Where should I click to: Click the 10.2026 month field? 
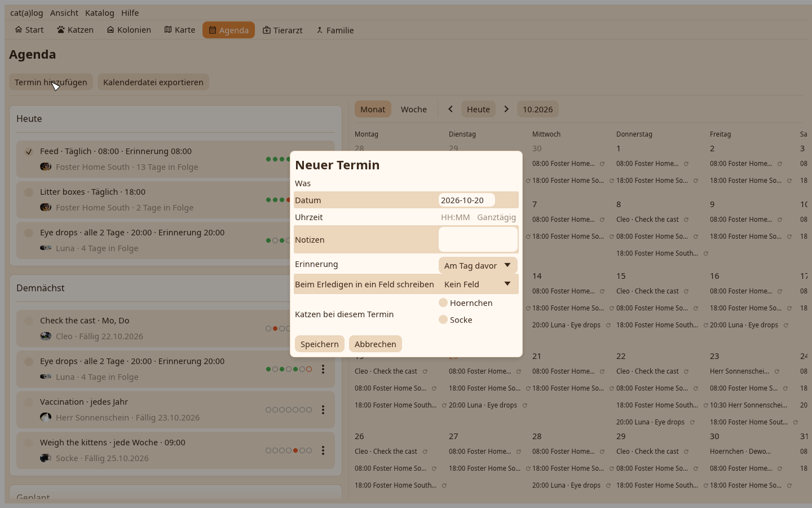[x=538, y=109]
